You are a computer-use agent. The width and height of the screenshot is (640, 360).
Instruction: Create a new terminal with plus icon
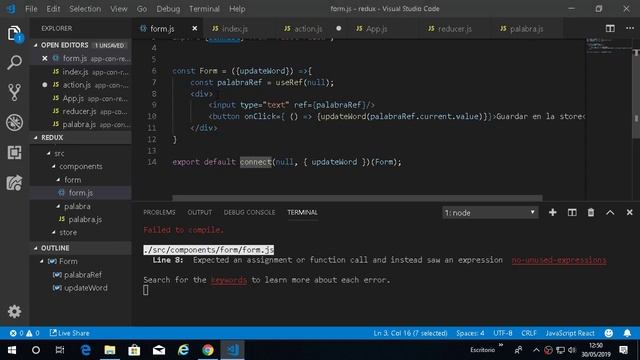tap(552, 212)
